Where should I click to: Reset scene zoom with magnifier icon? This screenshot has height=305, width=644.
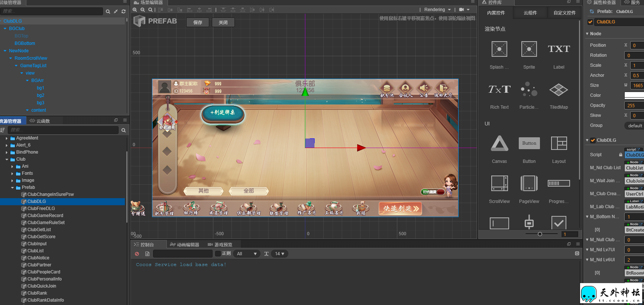click(x=150, y=10)
